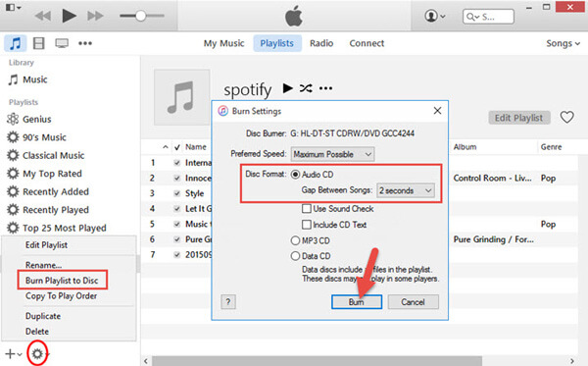The width and height of the screenshot is (588, 366).
Task: Click the scroll right arrow at bottom
Action: pyautogui.click(x=572, y=361)
